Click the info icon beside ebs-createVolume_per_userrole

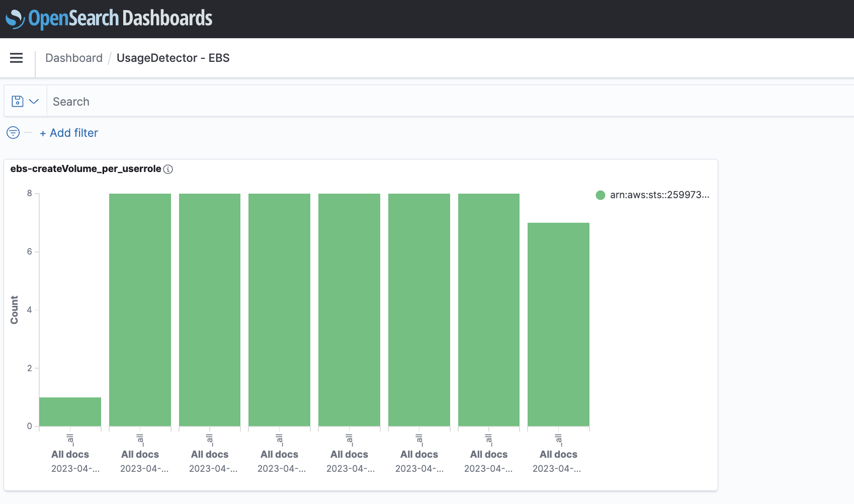[x=168, y=170]
